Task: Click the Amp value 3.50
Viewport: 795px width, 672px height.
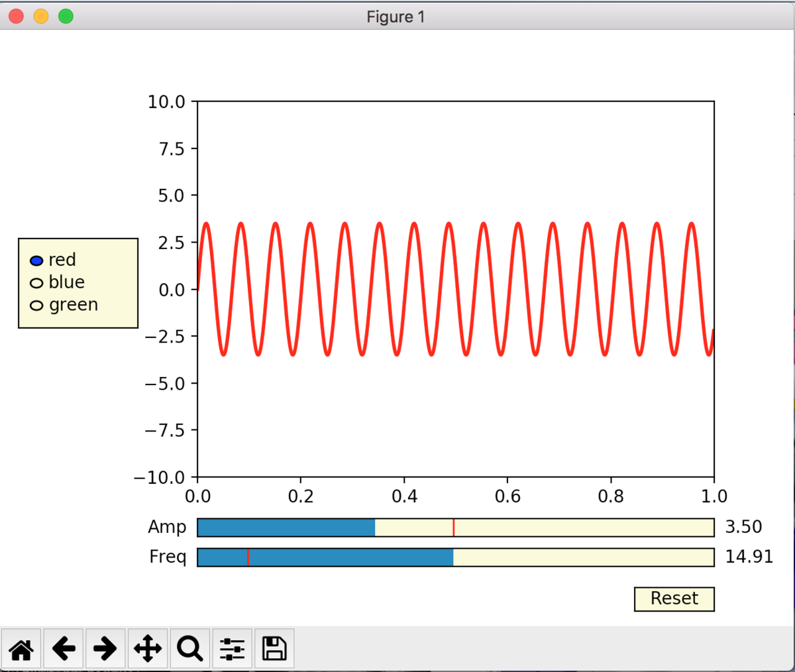Action: click(x=743, y=527)
